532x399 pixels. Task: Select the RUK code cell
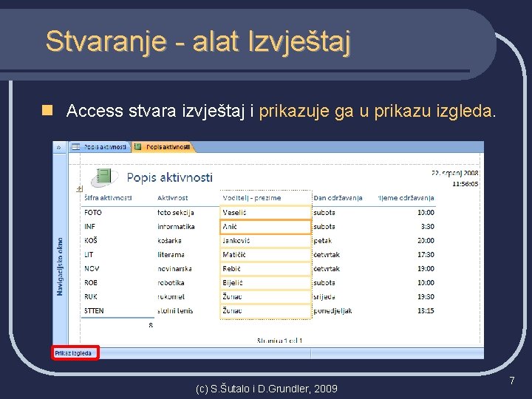click(x=91, y=297)
